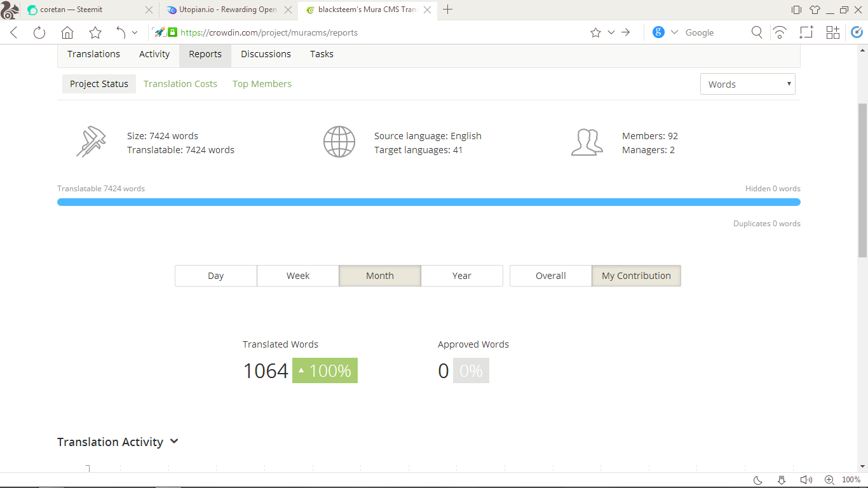The image size is (868, 488).
Task: Open the Activity project tab
Action: [x=154, y=54]
